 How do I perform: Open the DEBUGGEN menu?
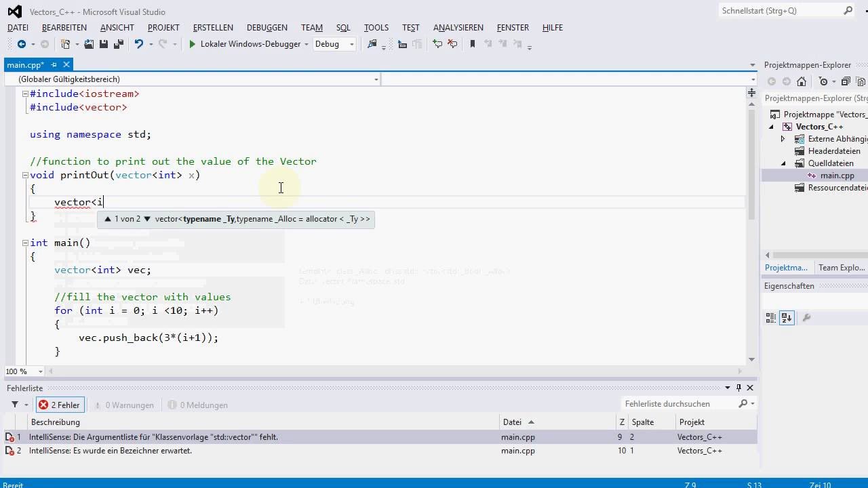click(x=267, y=28)
